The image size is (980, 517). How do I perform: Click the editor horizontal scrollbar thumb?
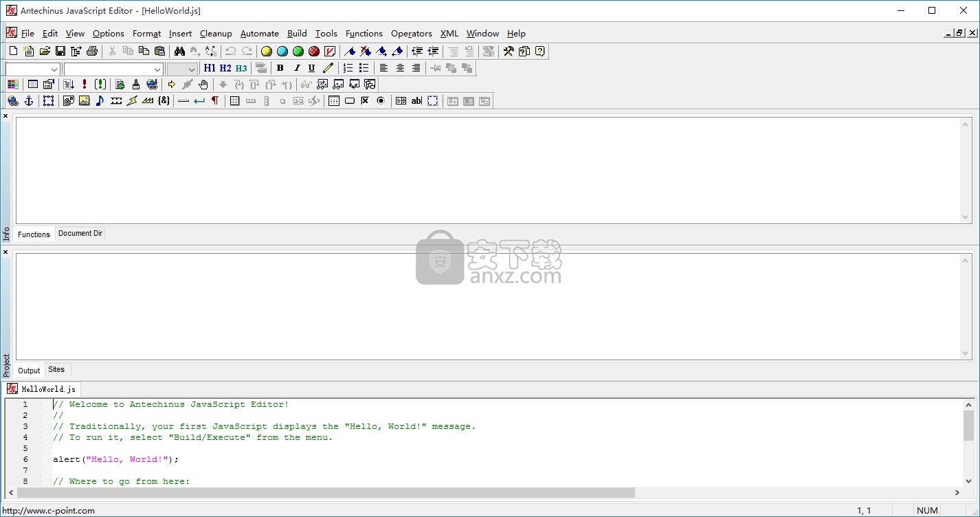click(x=326, y=492)
